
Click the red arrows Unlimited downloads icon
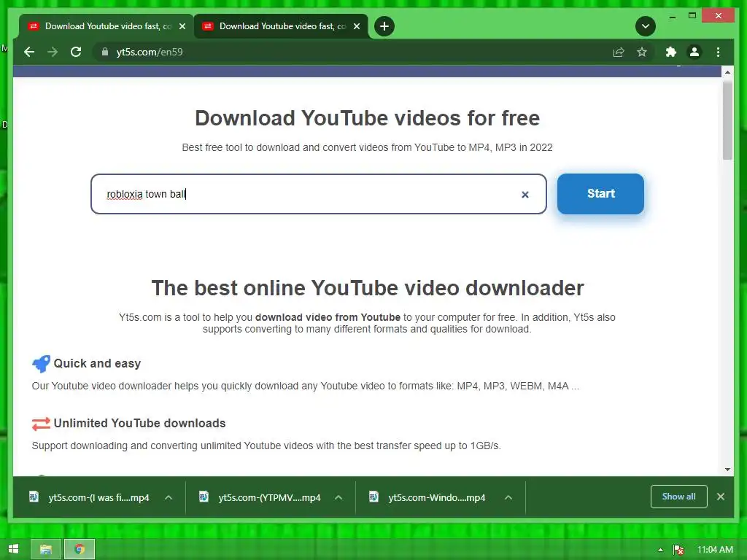click(x=41, y=424)
